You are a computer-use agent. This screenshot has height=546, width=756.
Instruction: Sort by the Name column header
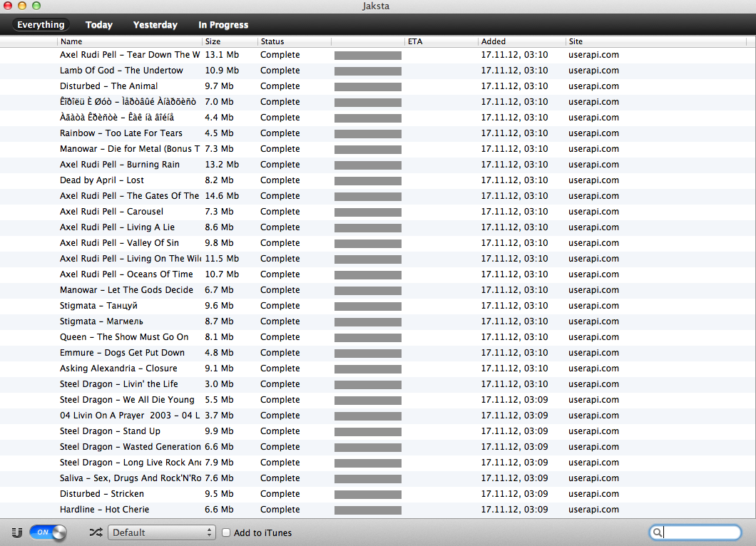[x=128, y=41]
